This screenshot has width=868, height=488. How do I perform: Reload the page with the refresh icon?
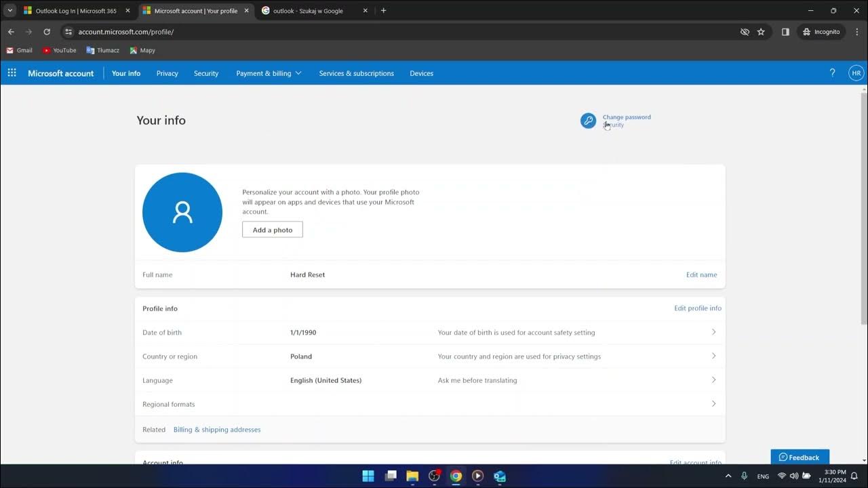[x=46, y=31]
